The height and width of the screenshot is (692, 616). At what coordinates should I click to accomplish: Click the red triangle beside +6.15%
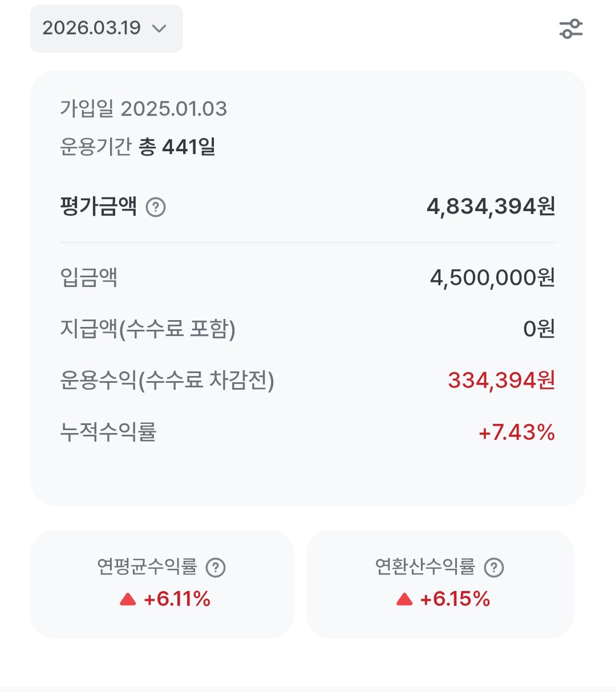click(x=404, y=599)
